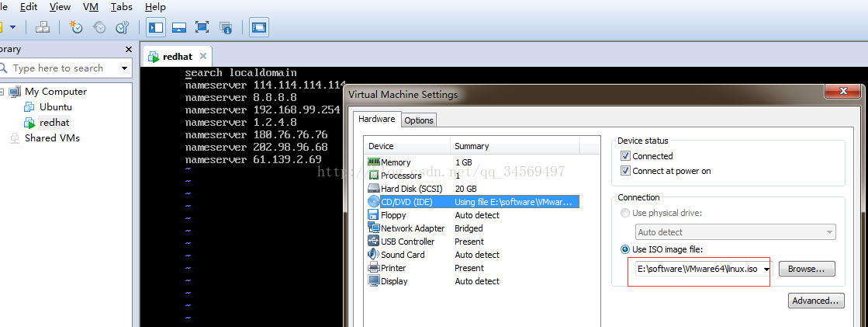The width and height of the screenshot is (868, 327).
Task: Click 'nameserver 8.8.8.8' line in terminal
Action: click(240, 98)
